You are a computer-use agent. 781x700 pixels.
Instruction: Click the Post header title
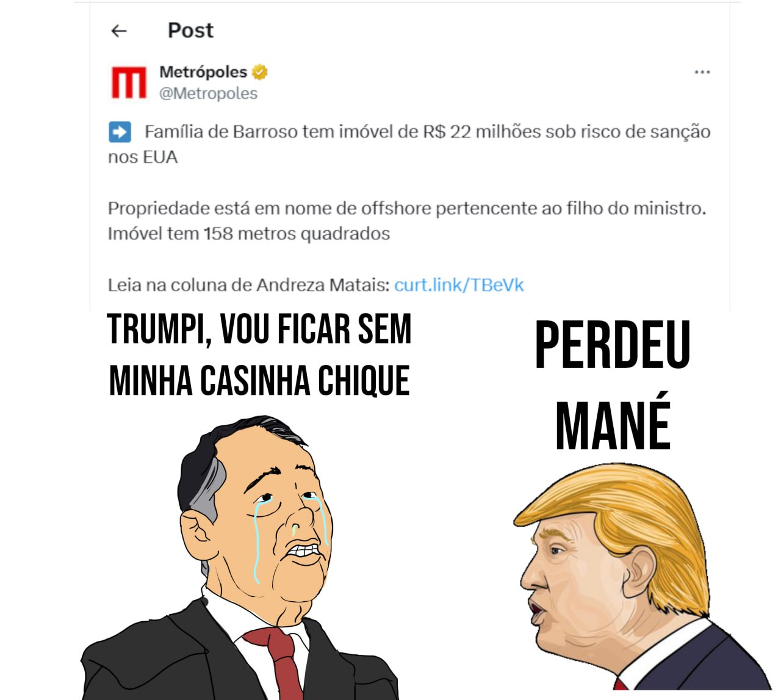coord(190,31)
